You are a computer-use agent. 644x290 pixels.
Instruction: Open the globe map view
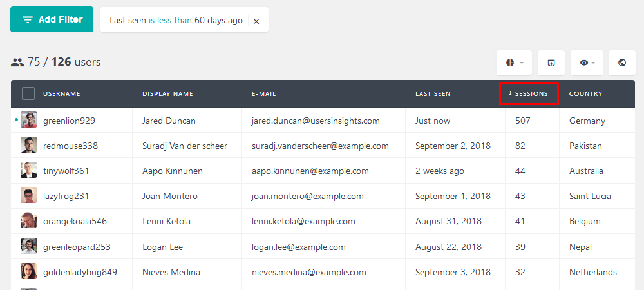point(622,63)
